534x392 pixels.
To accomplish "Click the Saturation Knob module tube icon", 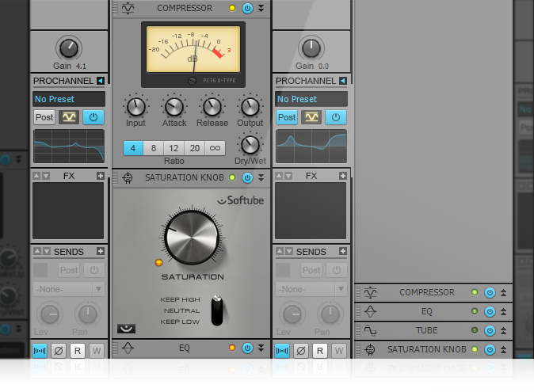I will click(x=128, y=177).
